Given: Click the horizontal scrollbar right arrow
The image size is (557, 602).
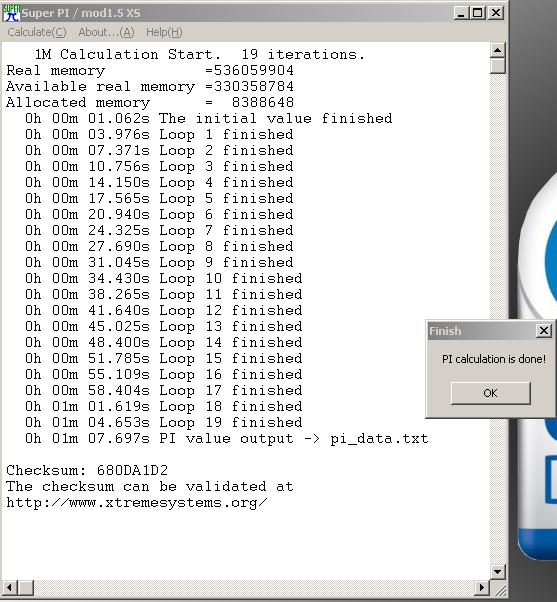Looking at the screenshot, I should [x=482, y=587].
